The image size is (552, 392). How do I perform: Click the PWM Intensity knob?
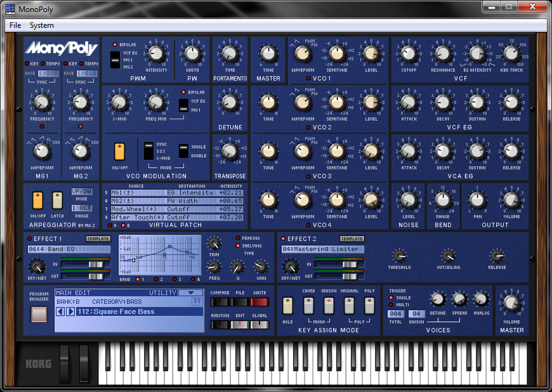pos(156,54)
